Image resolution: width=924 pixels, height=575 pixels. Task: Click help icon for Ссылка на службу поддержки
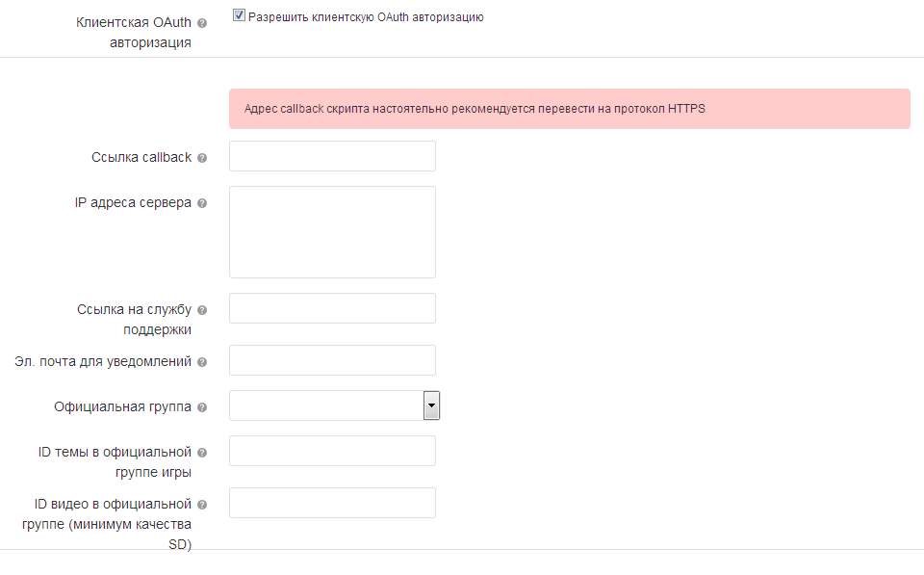[x=202, y=310]
